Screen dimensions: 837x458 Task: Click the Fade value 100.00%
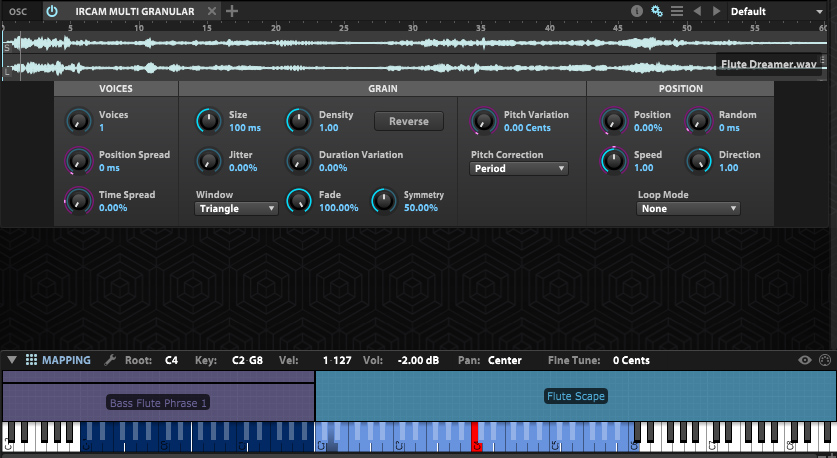pyautogui.click(x=338, y=208)
